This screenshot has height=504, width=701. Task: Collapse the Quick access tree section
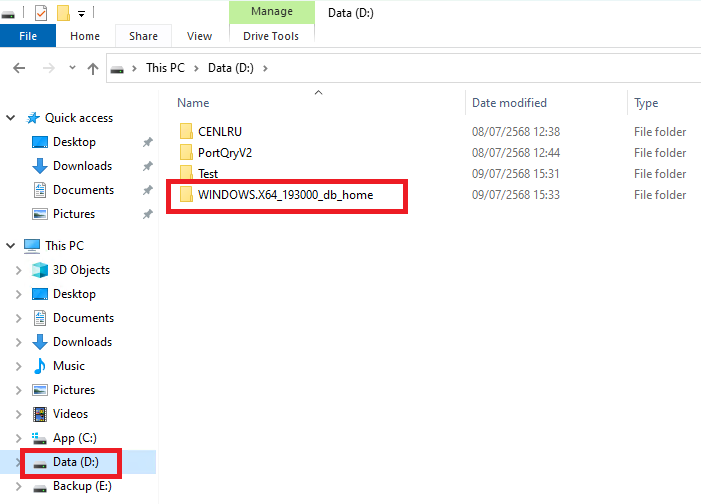point(11,118)
